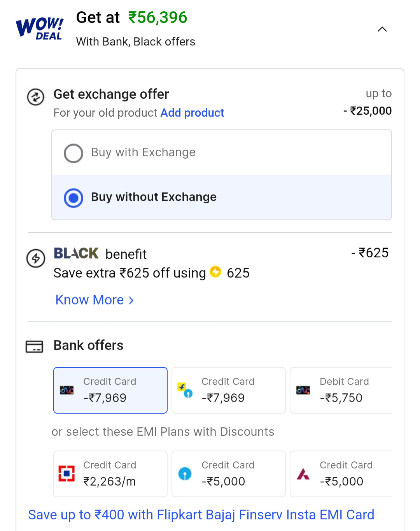Click the Get at ₹56,396 price heading
The height and width of the screenshot is (531, 420).
coord(132,17)
